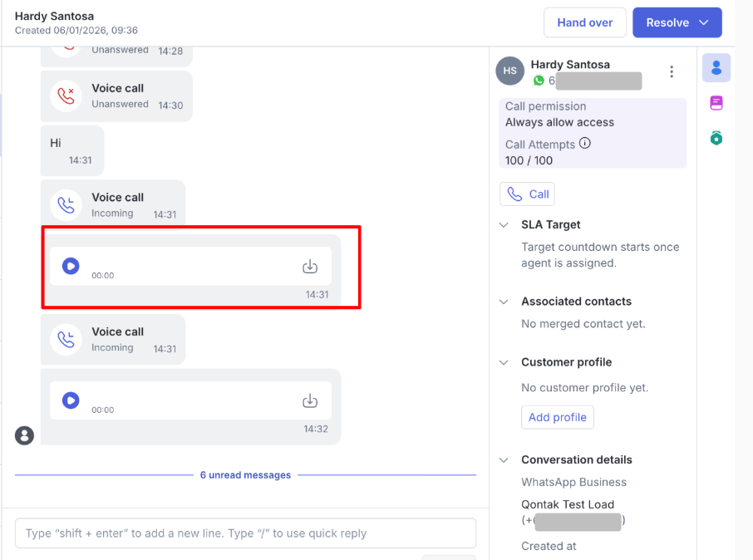753x560 pixels.
Task: Download the 14:31 voice recording
Action: point(310,267)
